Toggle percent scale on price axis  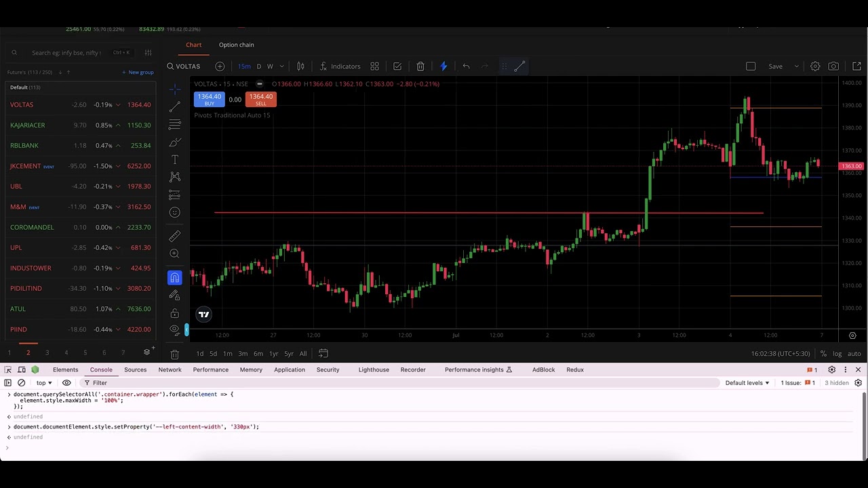coord(823,354)
